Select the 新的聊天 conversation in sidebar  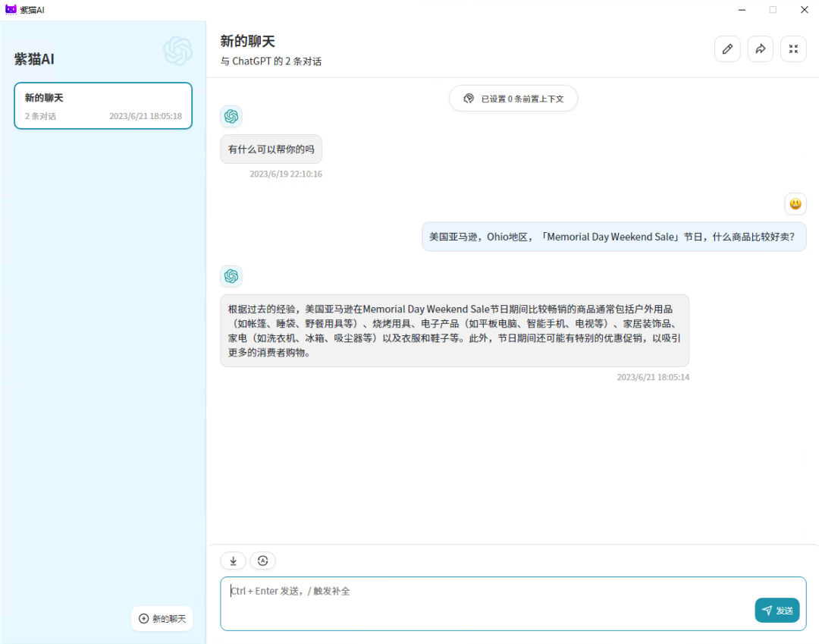coord(102,105)
